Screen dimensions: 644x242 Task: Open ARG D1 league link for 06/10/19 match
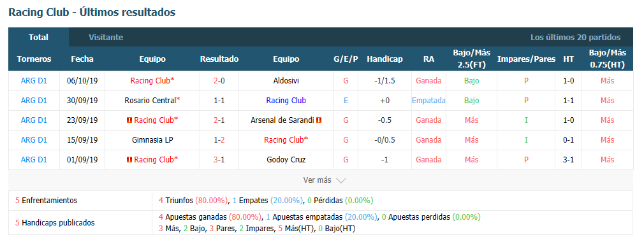(x=34, y=81)
